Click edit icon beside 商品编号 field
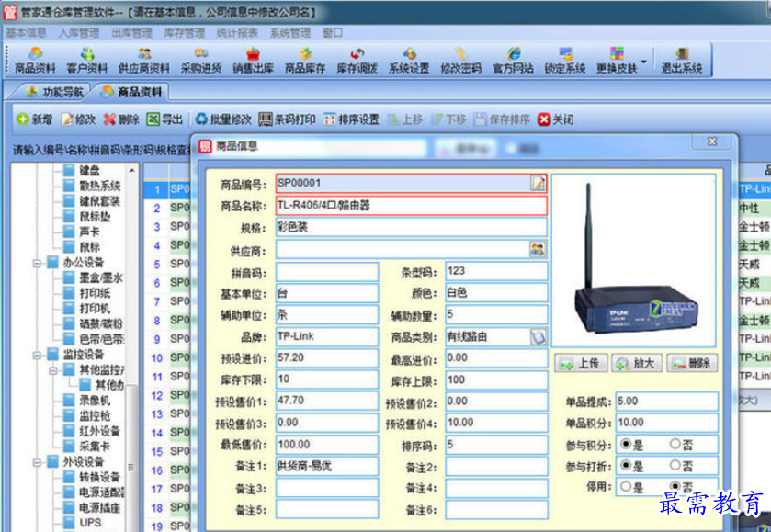Viewport: 771px width, 532px height. click(539, 183)
